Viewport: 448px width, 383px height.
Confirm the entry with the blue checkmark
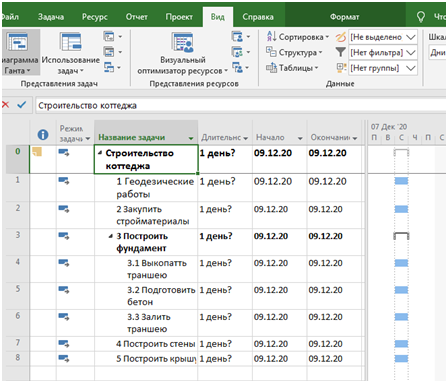tap(22, 105)
